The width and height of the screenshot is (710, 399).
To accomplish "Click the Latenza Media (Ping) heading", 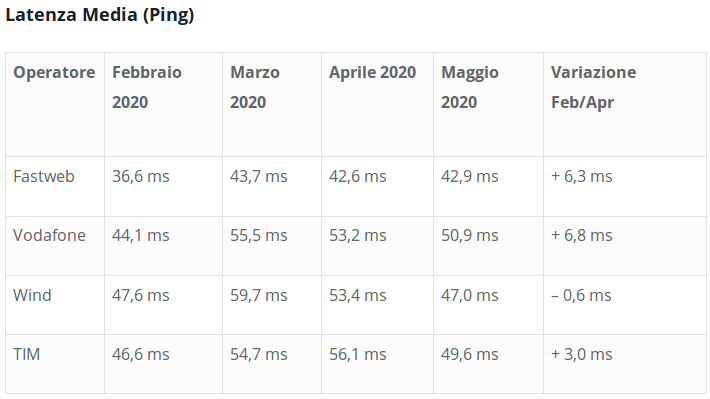I will click(100, 15).
